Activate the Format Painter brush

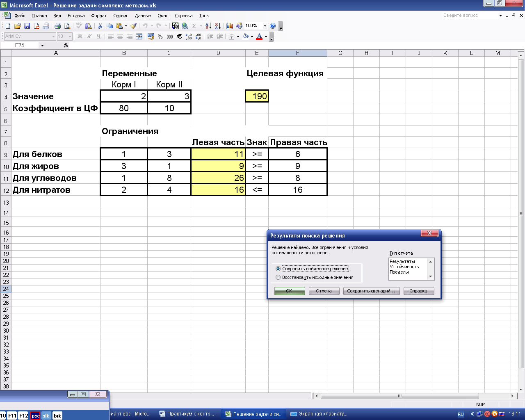133,26
